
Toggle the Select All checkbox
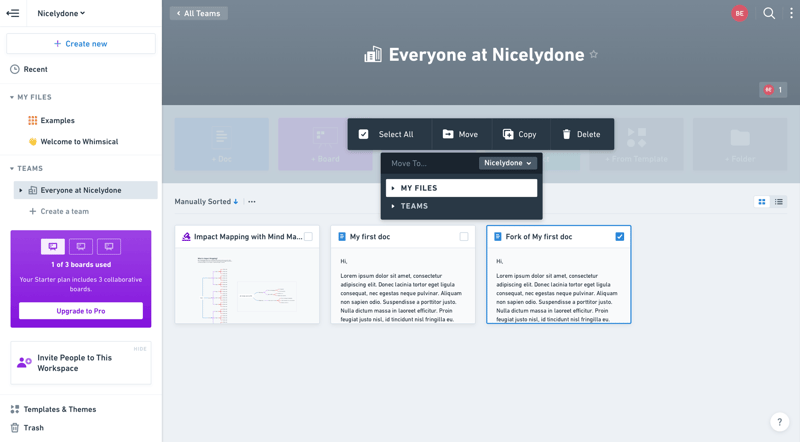click(x=363, y=134)
